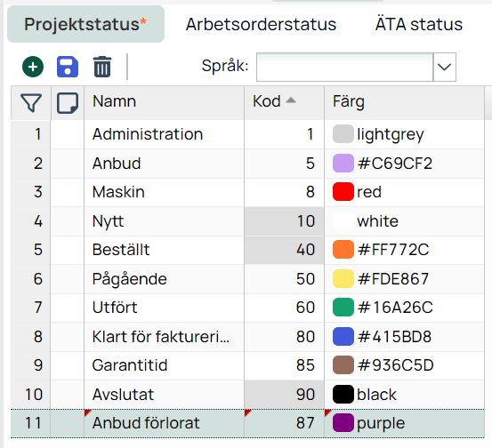Click the purple swatch for Anbud förlorat

(x=343, y=422)
